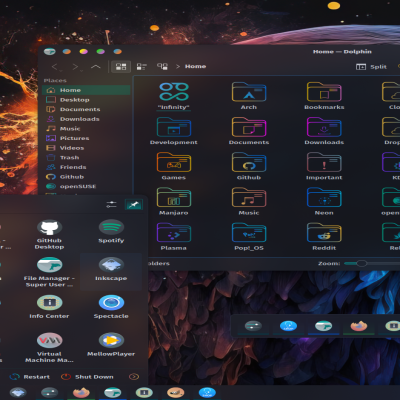400x400 pixels.
Task: Click Firefox icon in floating dock
Action: click(x=359, y=326)
